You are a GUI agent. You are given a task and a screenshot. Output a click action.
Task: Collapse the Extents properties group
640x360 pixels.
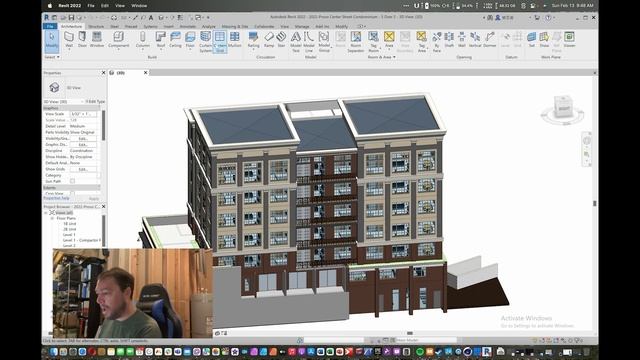(x=72, y=188)
